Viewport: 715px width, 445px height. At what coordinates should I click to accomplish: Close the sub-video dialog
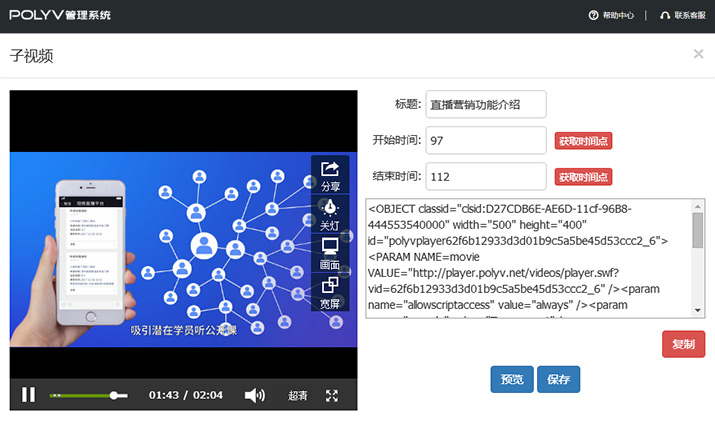(698, 54)
